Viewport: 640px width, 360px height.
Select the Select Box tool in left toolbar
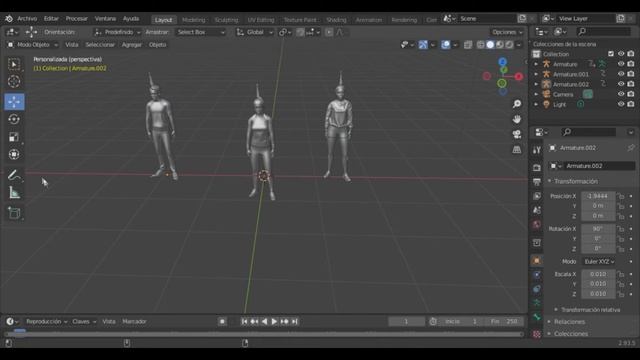(x=14, y=64)
